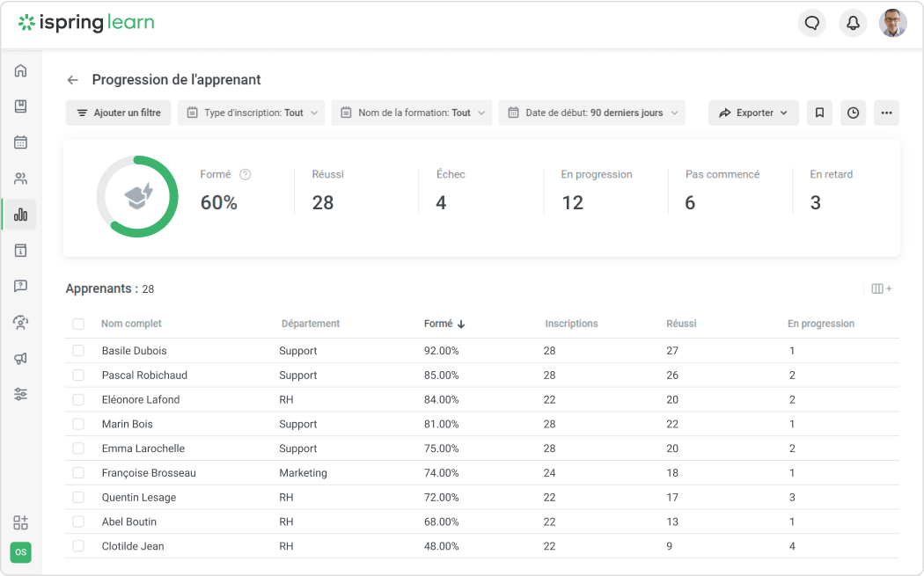Click the Échec value 4
Screen dimensions: 924x576
442,202
